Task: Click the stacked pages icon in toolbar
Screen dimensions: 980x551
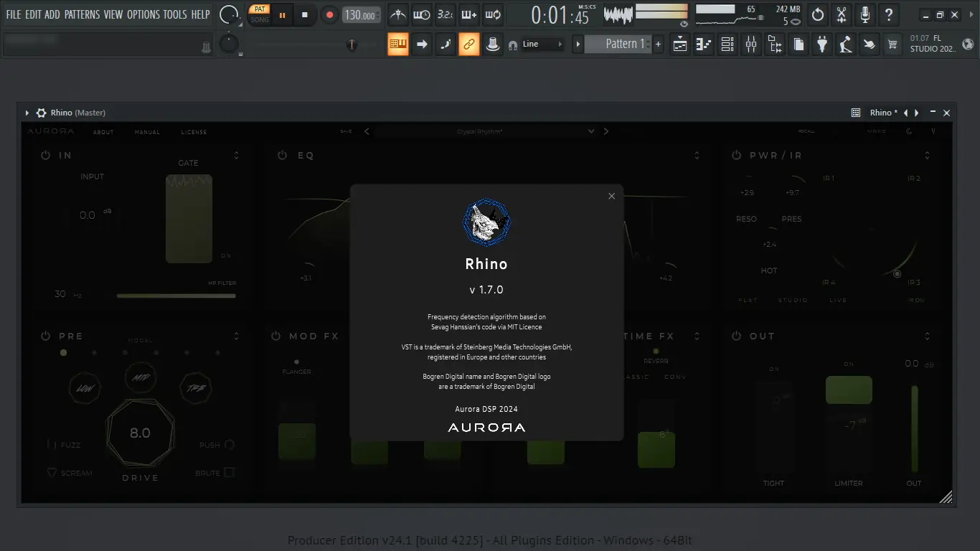Action: tap(798, 44)
